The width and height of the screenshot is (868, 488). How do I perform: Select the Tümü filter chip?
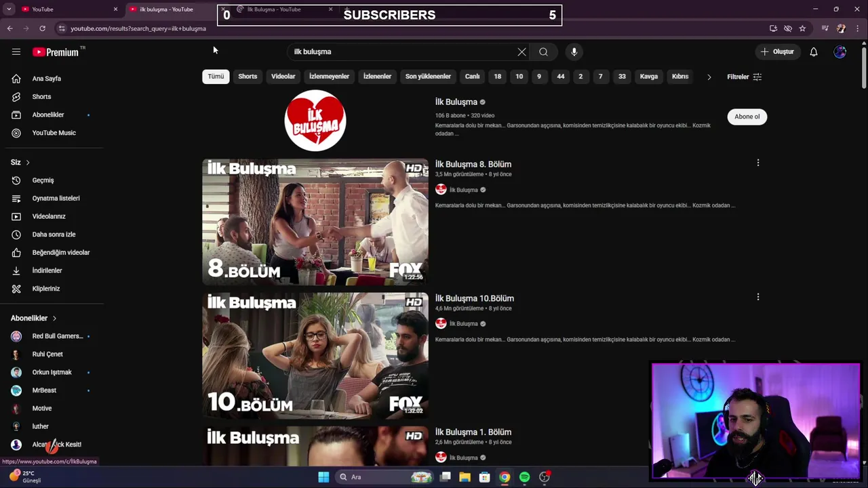(216, 77)
